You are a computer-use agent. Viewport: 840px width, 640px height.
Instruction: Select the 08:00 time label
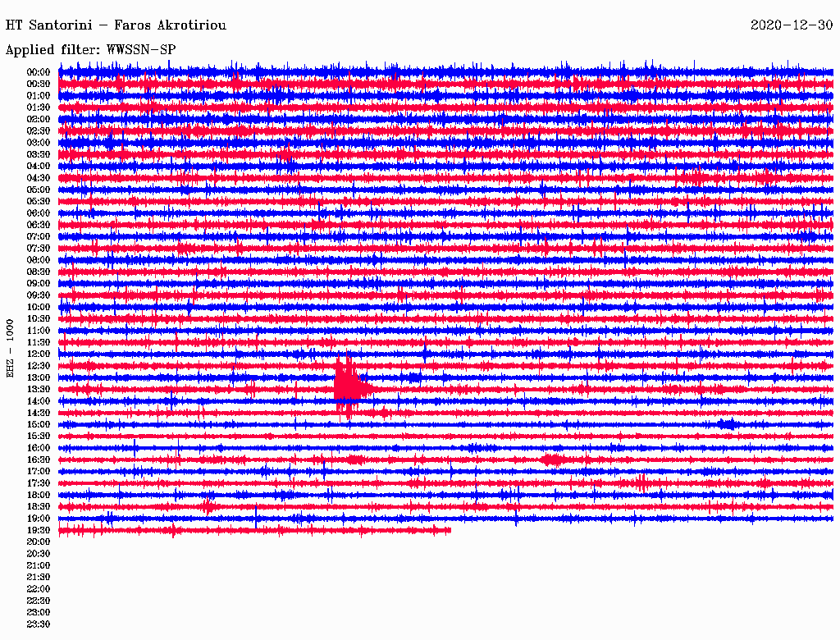38,260
